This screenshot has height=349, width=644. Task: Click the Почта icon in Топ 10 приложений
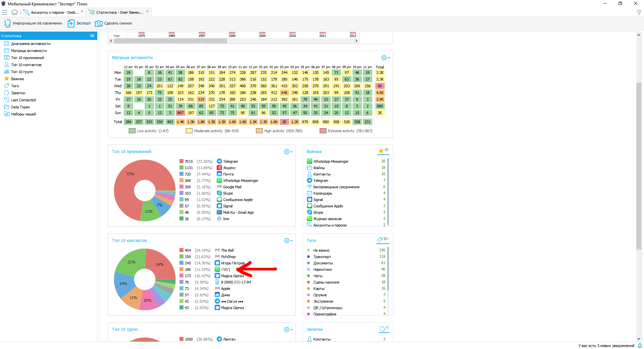pyautogui.click(x=219, y=174)
